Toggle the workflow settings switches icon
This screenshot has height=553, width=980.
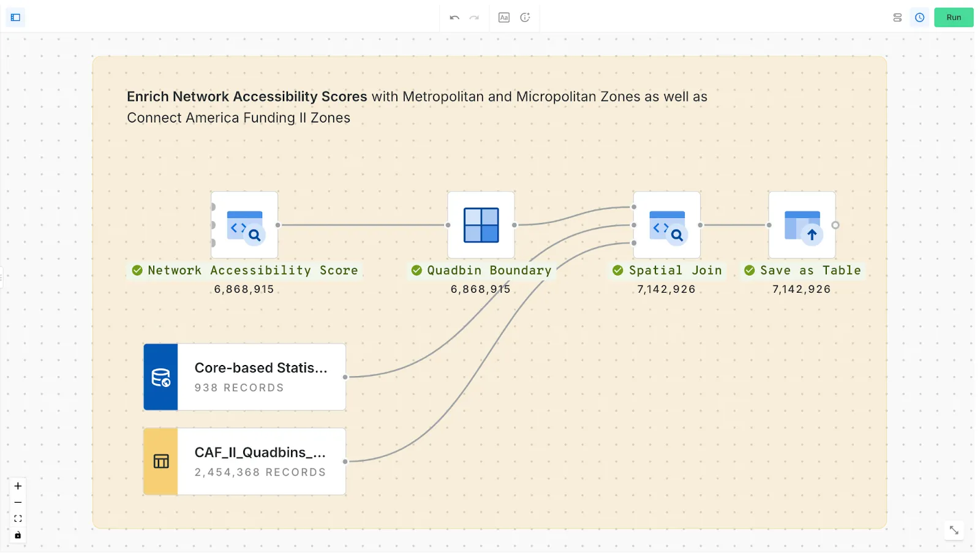tap(897, 17)
